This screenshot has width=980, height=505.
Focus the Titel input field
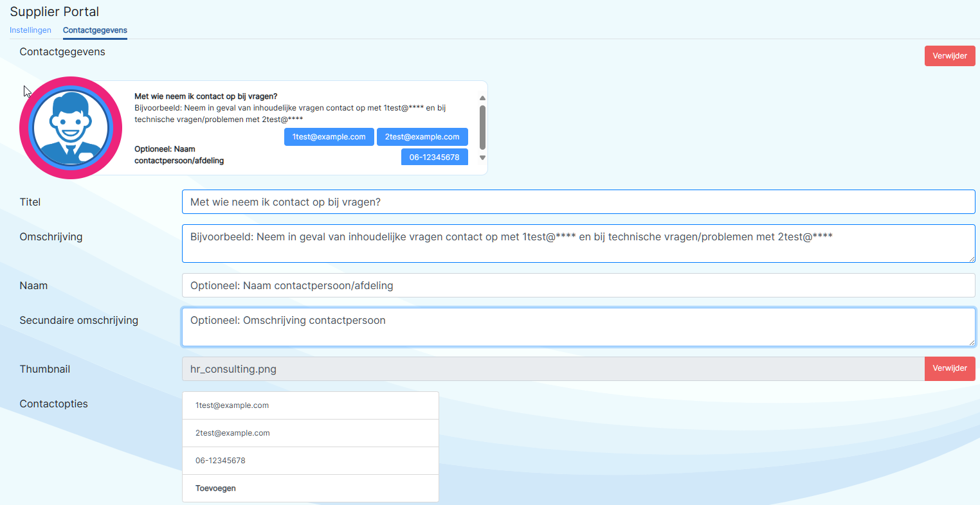click(x=577, y=202)
